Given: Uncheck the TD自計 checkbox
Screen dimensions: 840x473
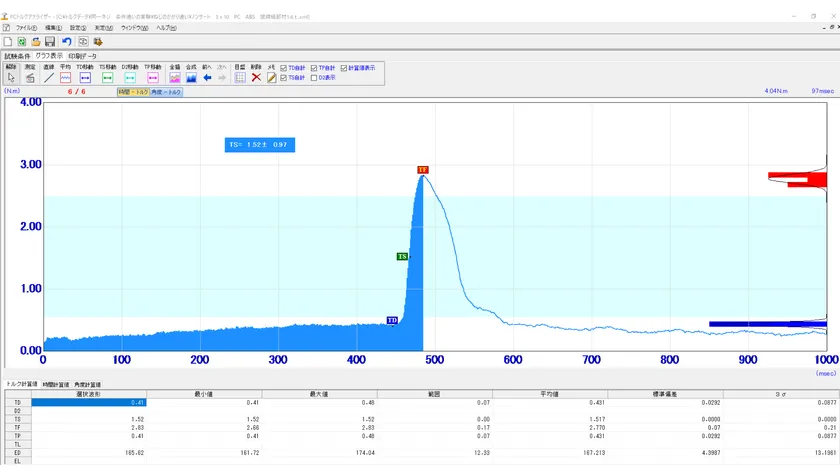Looking at the screenshot, I should 283,68.
